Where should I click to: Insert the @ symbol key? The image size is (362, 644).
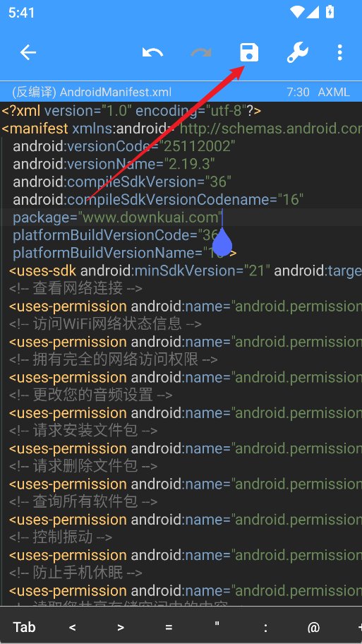(313, 627)
